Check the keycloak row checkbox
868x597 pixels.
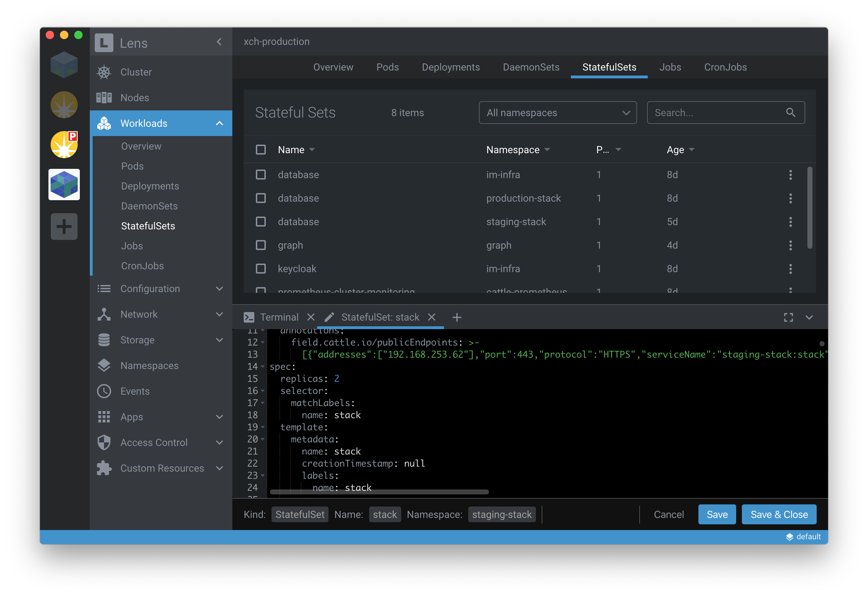coord(260,269)
